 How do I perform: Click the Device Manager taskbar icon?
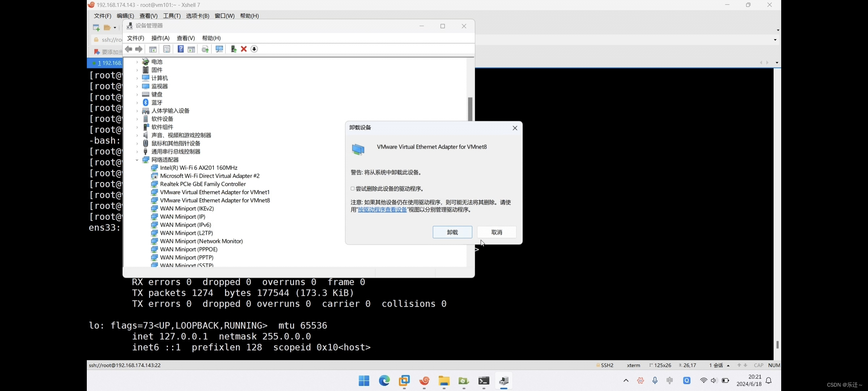(x=504, y=381)
